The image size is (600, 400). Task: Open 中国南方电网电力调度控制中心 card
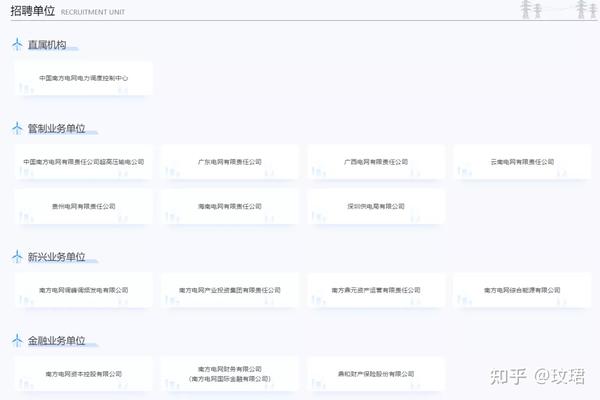(83, 78)
